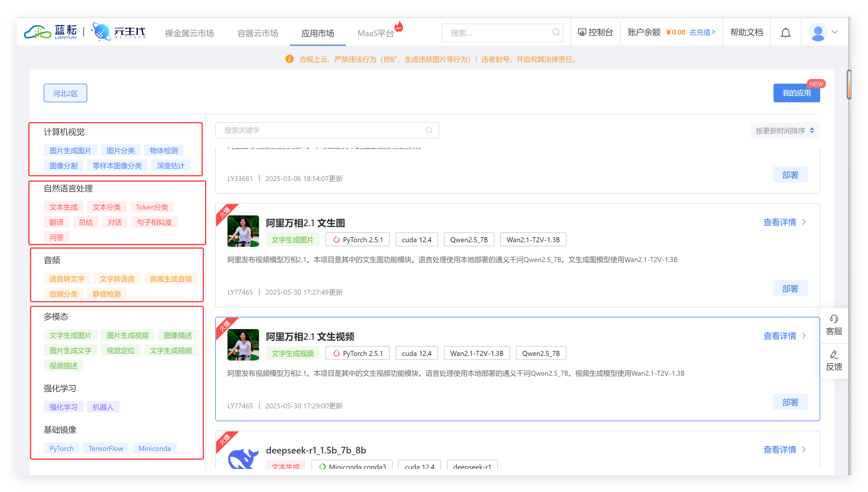Expand the account dropdown chevron

(x=834, y=32)
